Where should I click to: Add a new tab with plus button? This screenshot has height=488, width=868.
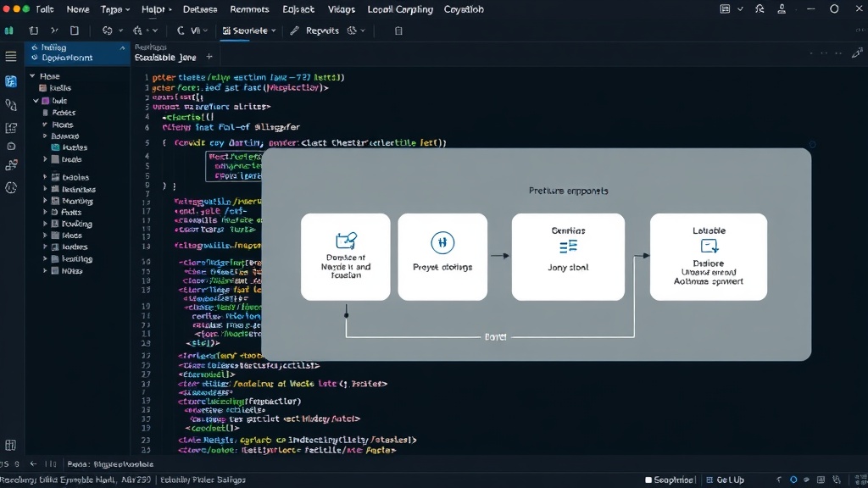pos(209,57)
